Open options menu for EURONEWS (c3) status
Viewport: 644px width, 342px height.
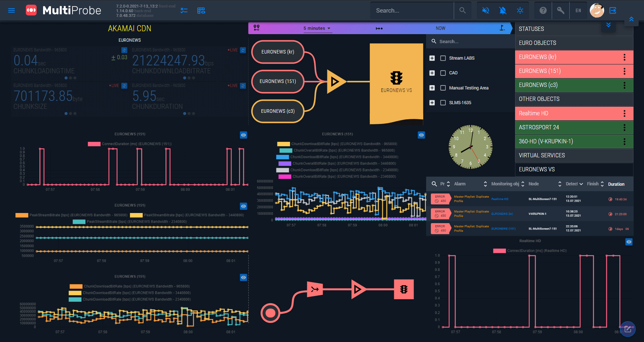point(625,85)
